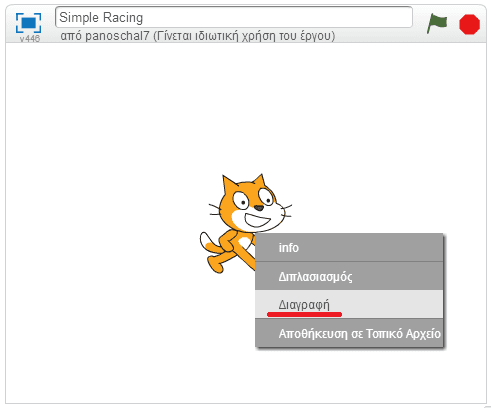Click the red underline beneath Διαγραφή
The image size is (491, 408).
304,314
